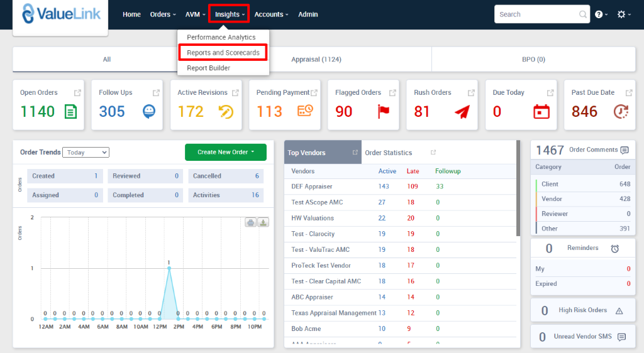Click the Follow Ups smiley bubble icon
The height and width of the screenshot is (353, 644).
[149, 111]
